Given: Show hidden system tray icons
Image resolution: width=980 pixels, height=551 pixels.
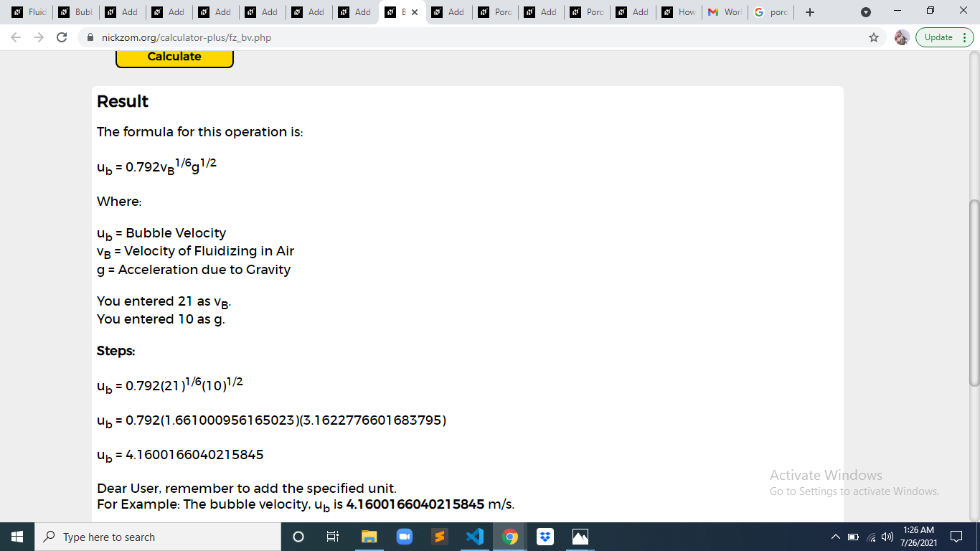Looking at the screenshot, I should 835,537.
